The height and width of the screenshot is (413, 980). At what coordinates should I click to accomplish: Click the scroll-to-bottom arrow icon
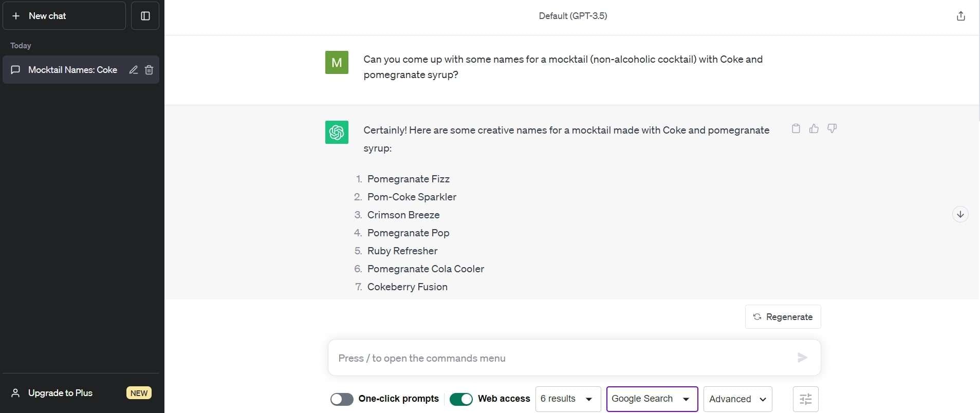point(960,214)
